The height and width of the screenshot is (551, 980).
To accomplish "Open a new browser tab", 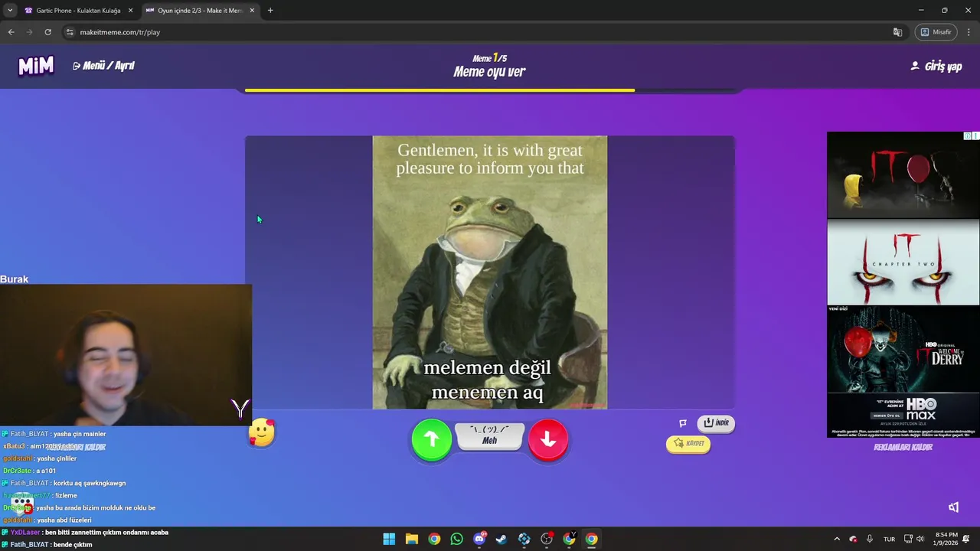I will click(270, 11).
